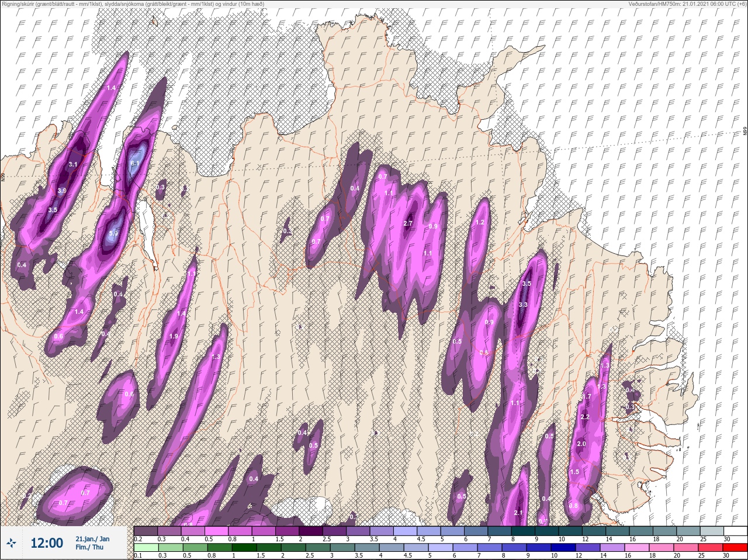
Task: Click the 3.9 precipitation value label
Action: coord(62,191)
